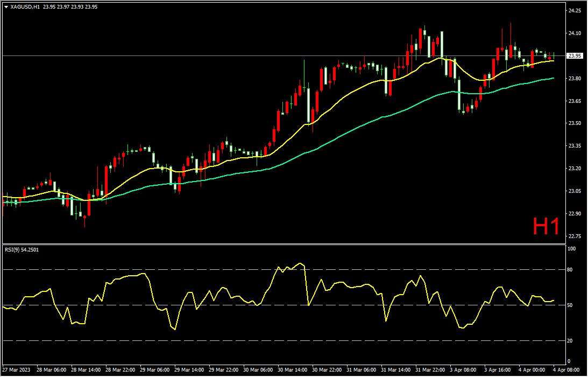Click the 4 Apr 08:00 time label

click(x=568, y=369)
